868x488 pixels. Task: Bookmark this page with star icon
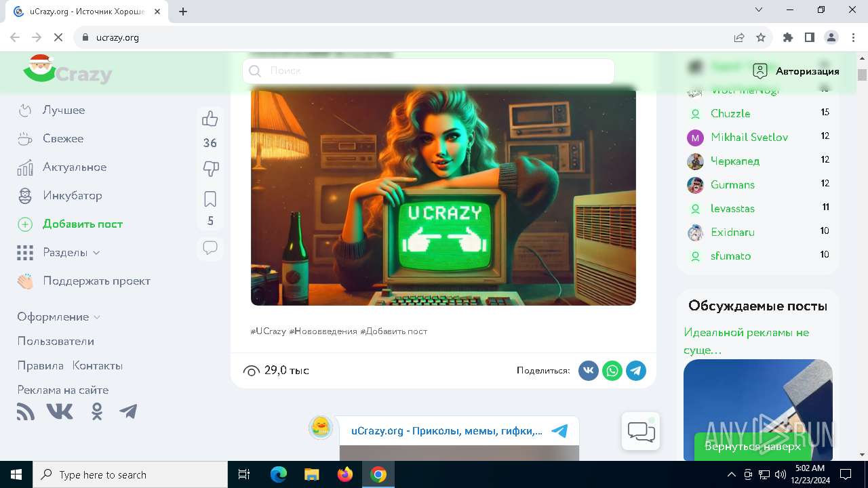click(x=761, y=37)
